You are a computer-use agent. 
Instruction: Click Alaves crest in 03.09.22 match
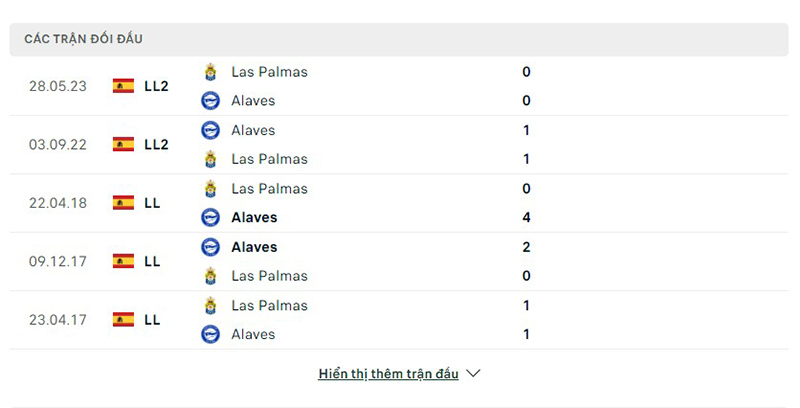coord(210,130)
